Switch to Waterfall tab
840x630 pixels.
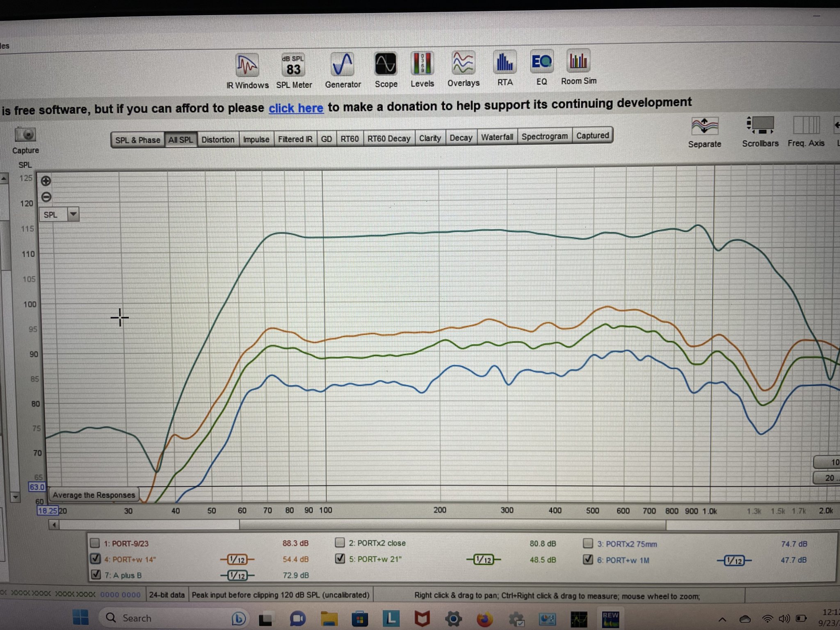[497, 137]
